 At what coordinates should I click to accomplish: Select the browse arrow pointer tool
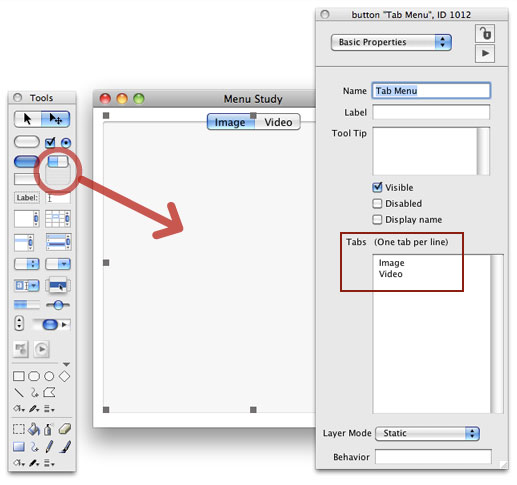point(28,119)
